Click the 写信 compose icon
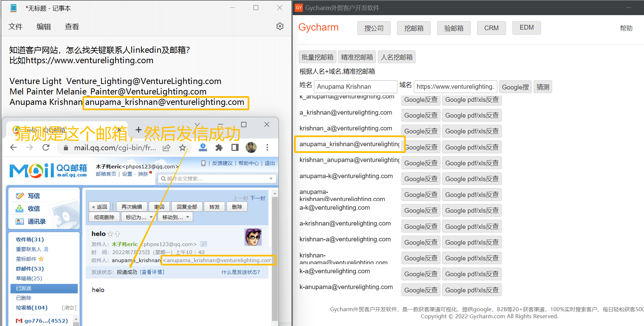The height and width of the screenshot is (326, 644). pos(20,196)
